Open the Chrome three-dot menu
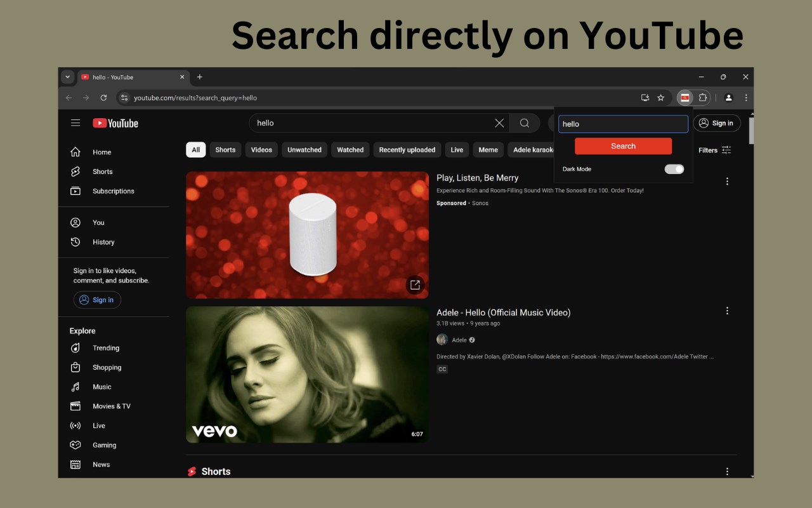This screenshot has height=508, width=812. pyautogui.click(x=746, y=98)
